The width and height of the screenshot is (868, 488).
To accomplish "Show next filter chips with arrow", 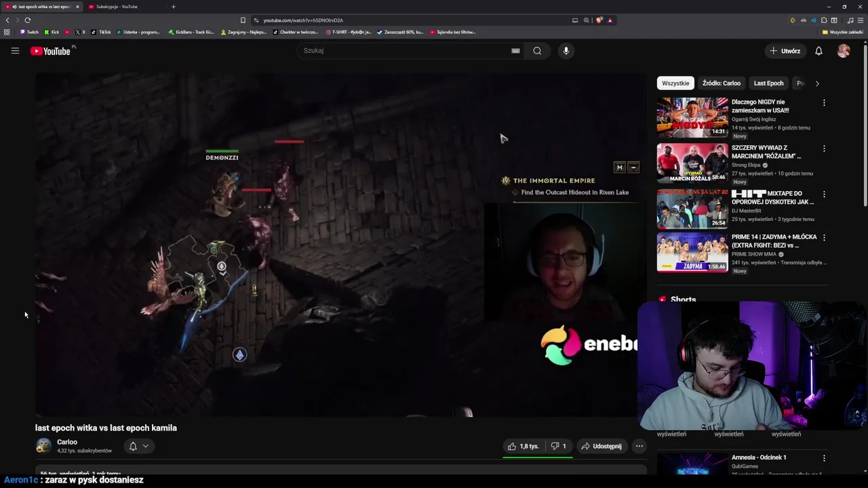I will point(817,83).
